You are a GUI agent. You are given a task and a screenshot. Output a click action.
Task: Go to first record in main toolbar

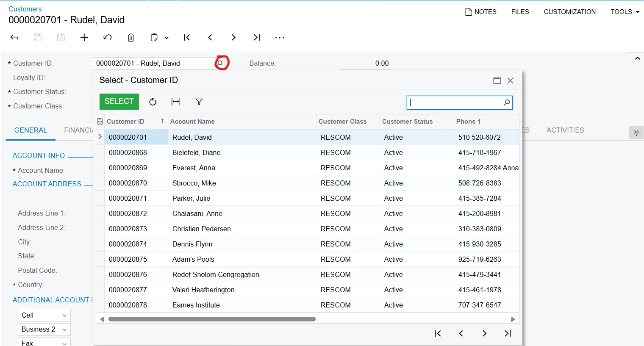pyautogui.click(x=187, y=38)
